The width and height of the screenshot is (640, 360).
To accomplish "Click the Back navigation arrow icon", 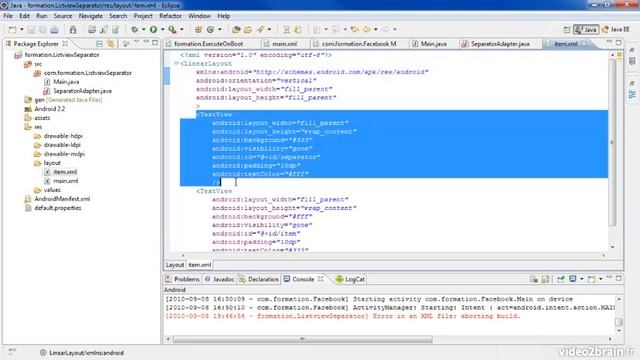I will (367, 29).
